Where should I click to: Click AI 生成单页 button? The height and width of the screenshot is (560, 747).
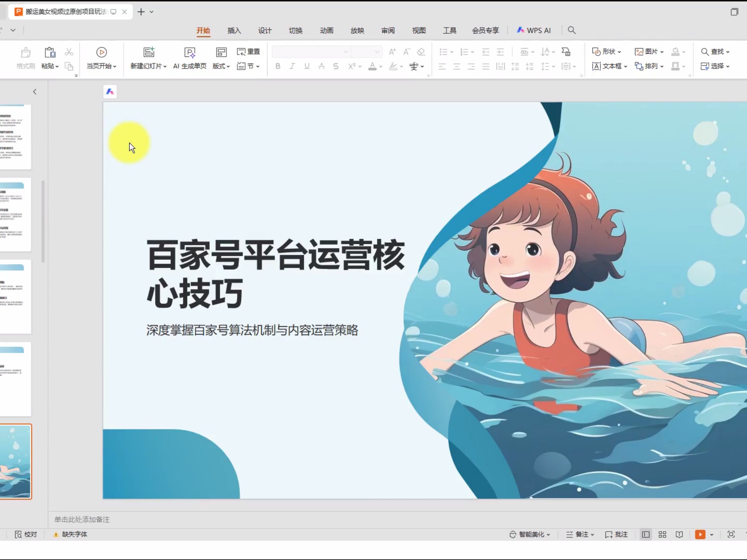(189, 58)
